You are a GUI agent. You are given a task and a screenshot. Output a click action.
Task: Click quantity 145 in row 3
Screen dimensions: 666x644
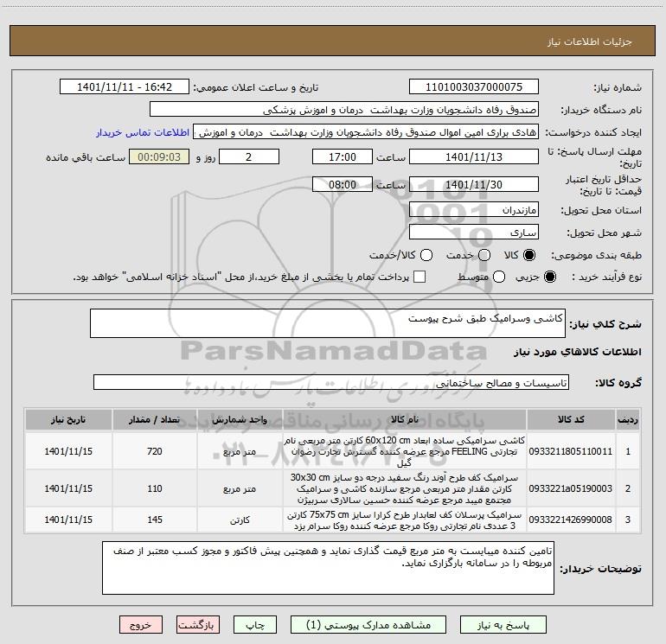[x=155, y=520]
